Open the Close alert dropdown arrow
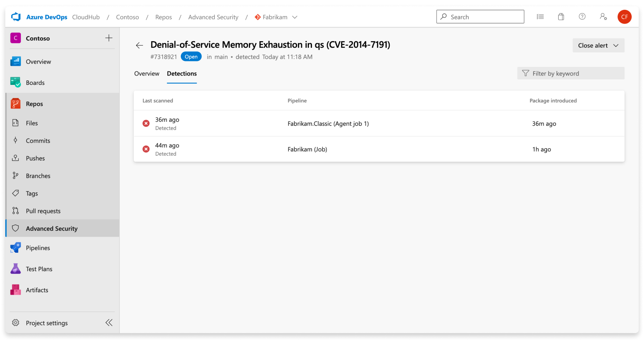The height and width of the screenshot is (341, 644). [616, 45]
